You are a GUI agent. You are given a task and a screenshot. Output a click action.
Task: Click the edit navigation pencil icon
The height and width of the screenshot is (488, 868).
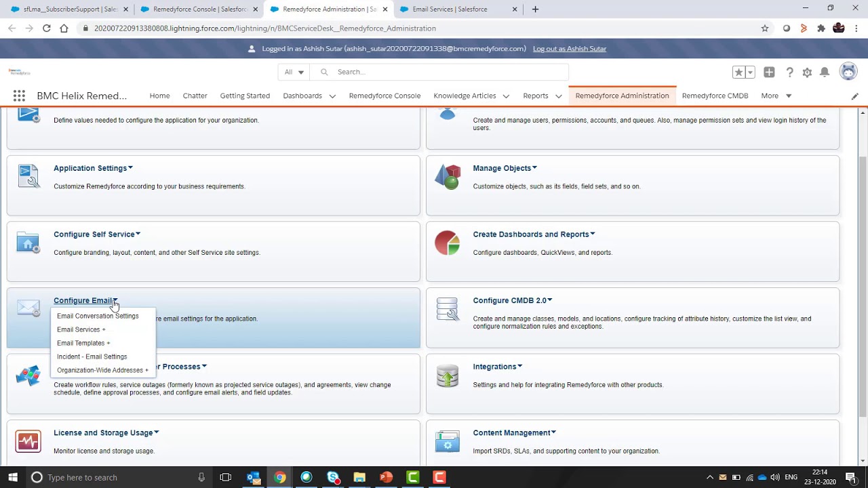[854, 96]
